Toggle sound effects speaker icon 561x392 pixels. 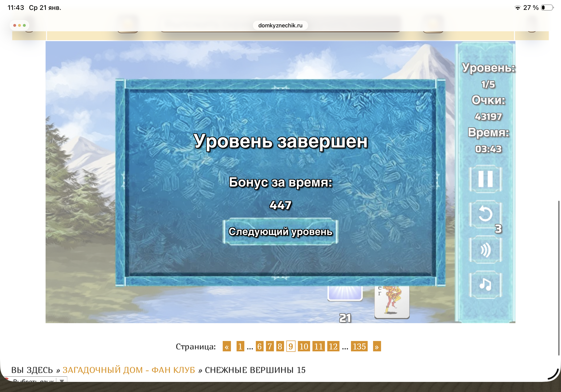(x=485, y=250)
